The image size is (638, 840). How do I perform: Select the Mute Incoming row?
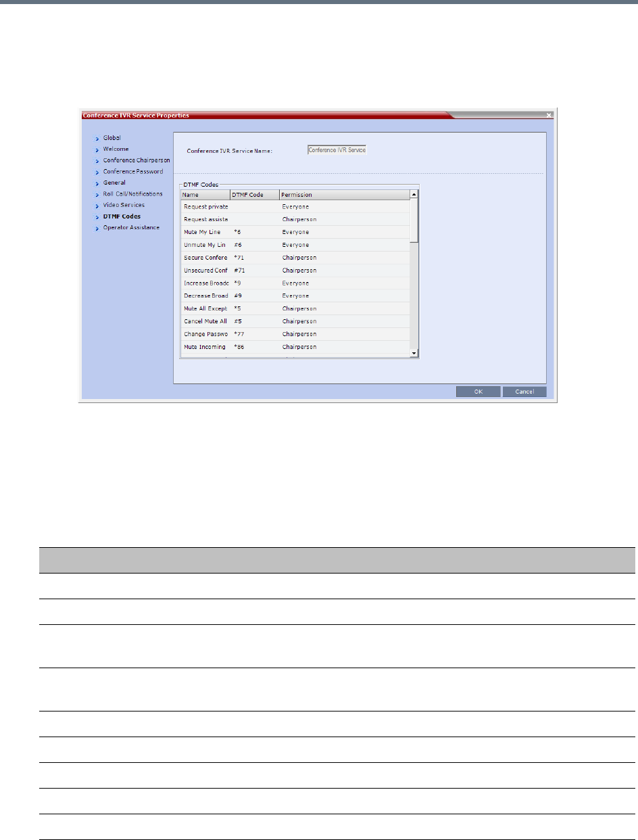click(296, 347)
